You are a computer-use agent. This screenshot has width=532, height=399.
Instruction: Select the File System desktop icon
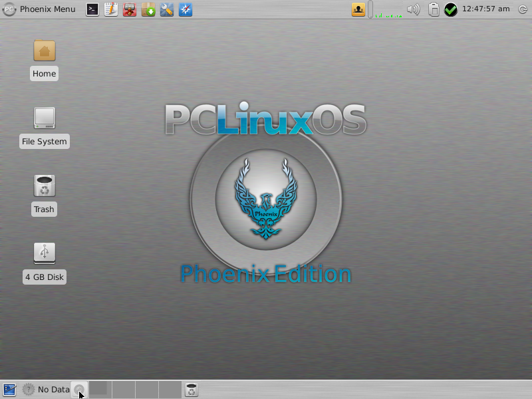(x=45, y=118)
